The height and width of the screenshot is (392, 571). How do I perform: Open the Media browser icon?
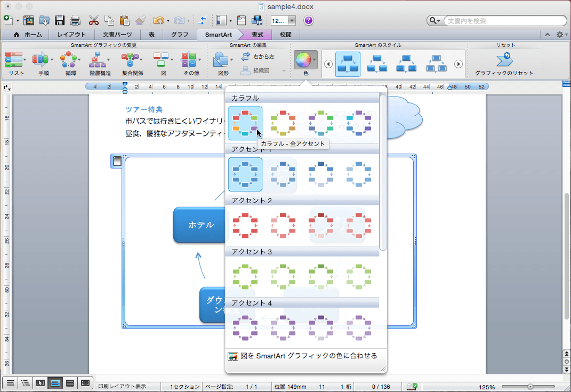(x=257, y=20)
